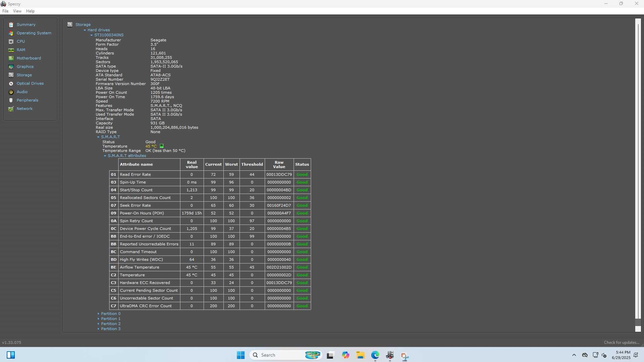Click the version label v1.33.075

point(12,343)
